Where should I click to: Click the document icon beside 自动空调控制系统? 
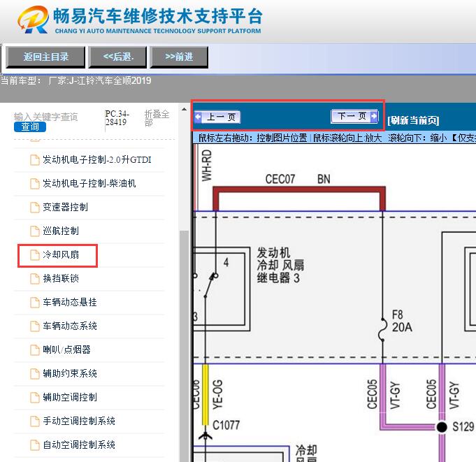(x=35, y=445)
